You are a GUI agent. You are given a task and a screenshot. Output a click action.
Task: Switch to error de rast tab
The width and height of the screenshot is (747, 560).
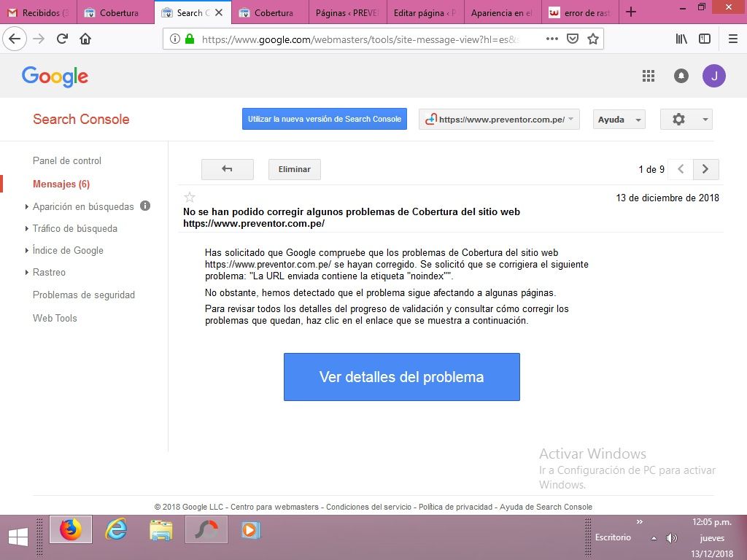[580, 12]
